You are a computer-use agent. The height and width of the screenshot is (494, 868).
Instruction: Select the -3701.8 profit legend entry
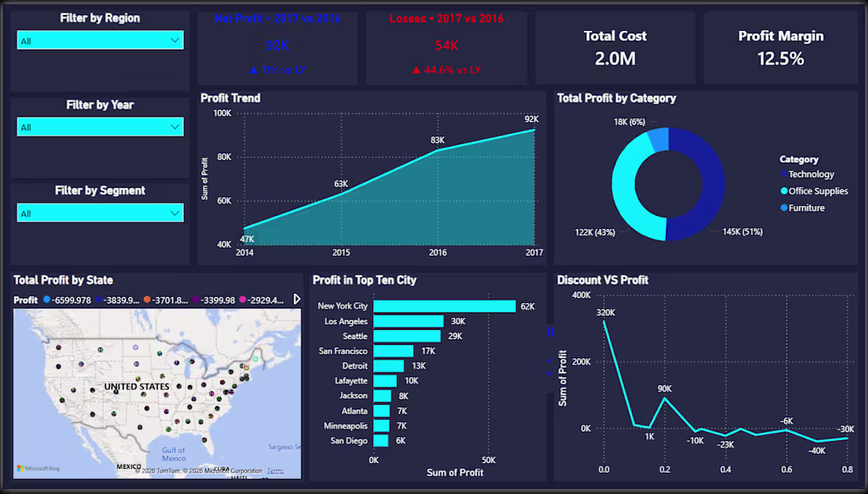pyautogui.click(x=166, y=300)
